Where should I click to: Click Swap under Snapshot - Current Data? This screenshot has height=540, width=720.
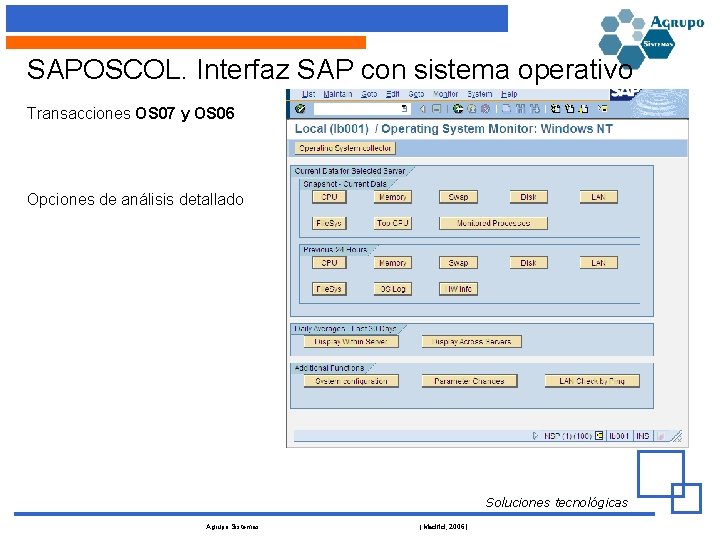point(458,197)
